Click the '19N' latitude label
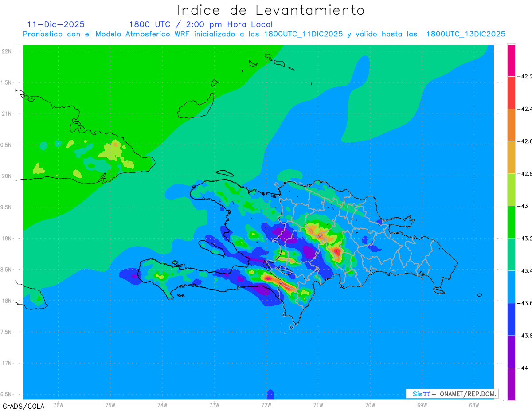The image size is (532, 411). (x=8, y=238)
